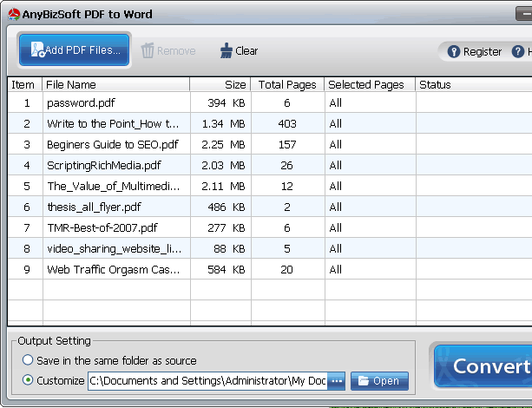532x408 pixels.
Task: Select TMR-Best-of-2007.pdf row
Action: pos(270,227)
